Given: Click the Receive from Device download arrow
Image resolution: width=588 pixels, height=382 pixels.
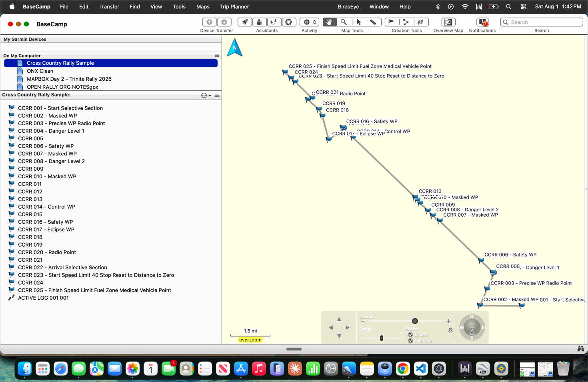Looking at the screenshot, I should (224, 22).
